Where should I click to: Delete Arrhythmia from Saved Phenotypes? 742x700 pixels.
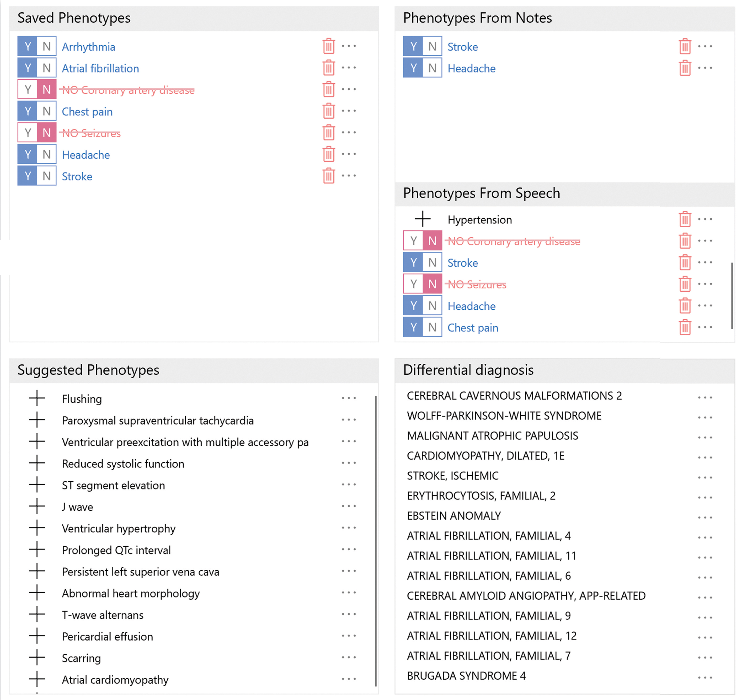(328, 46)
